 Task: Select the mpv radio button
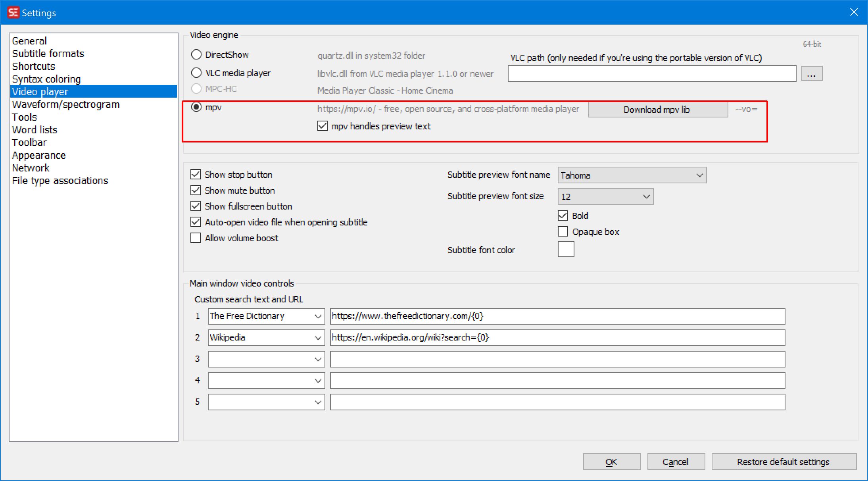pyautogui.click(x=196, y=107)
